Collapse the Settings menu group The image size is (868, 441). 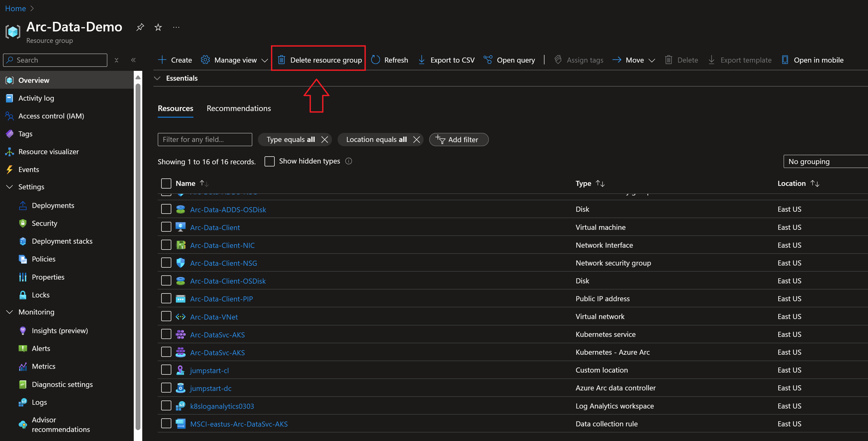[9, 187]
